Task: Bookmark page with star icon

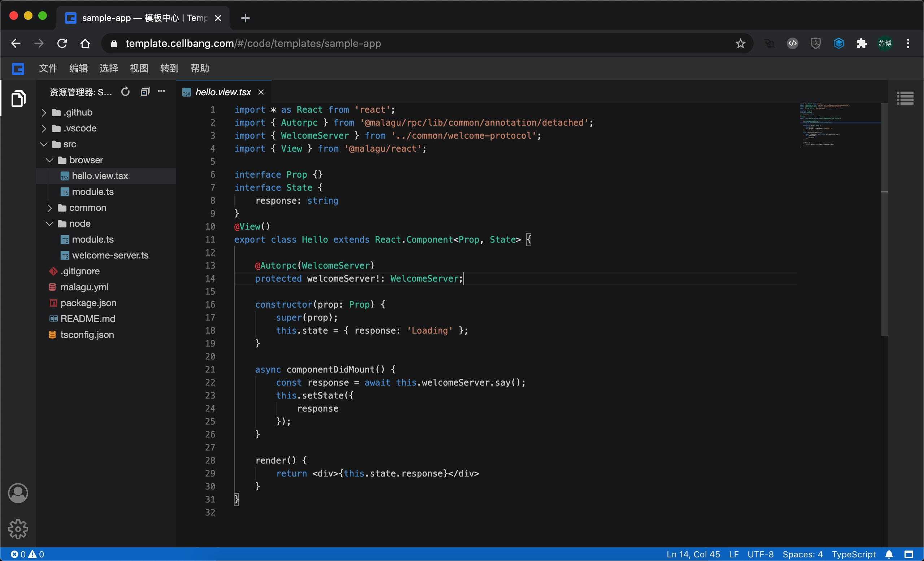Action: click(740, 43)
